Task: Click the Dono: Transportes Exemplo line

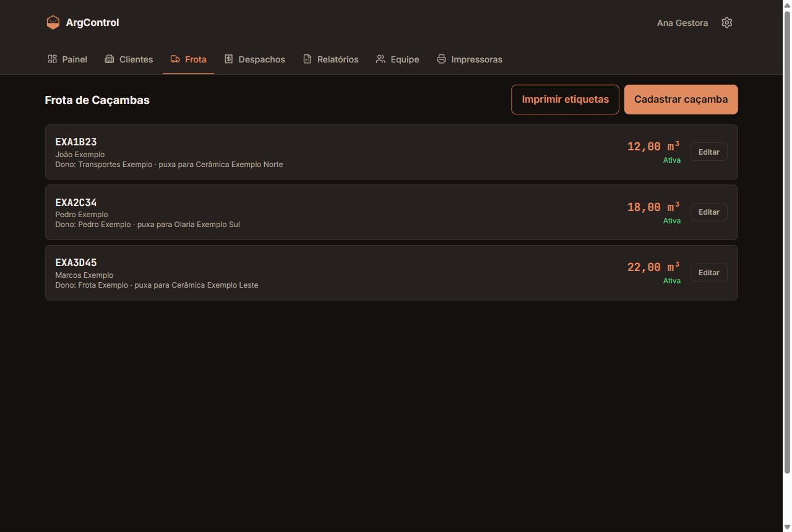Action: click(x=169, y=165)
